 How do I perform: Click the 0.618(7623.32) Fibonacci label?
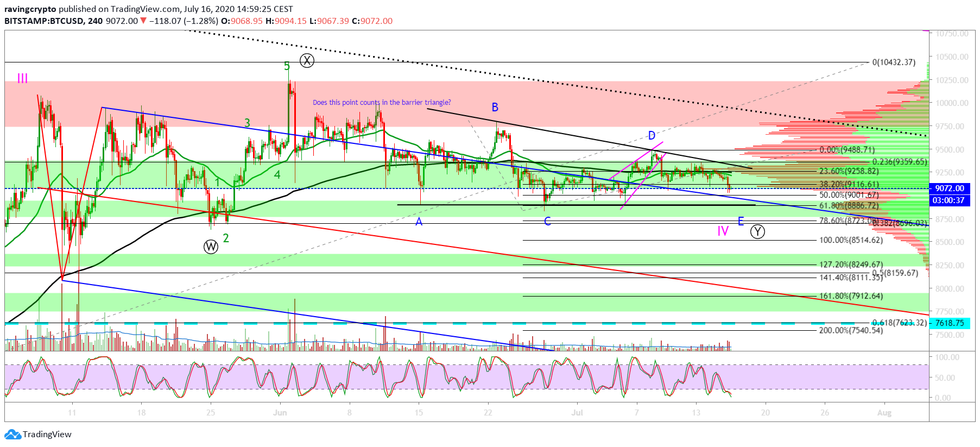tap(900, 323)
